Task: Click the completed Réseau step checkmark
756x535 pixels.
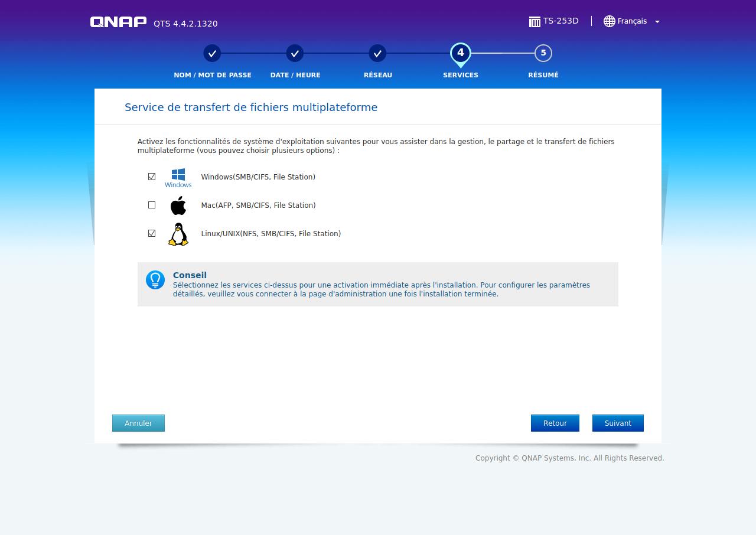Action: (x=377, y=54)
